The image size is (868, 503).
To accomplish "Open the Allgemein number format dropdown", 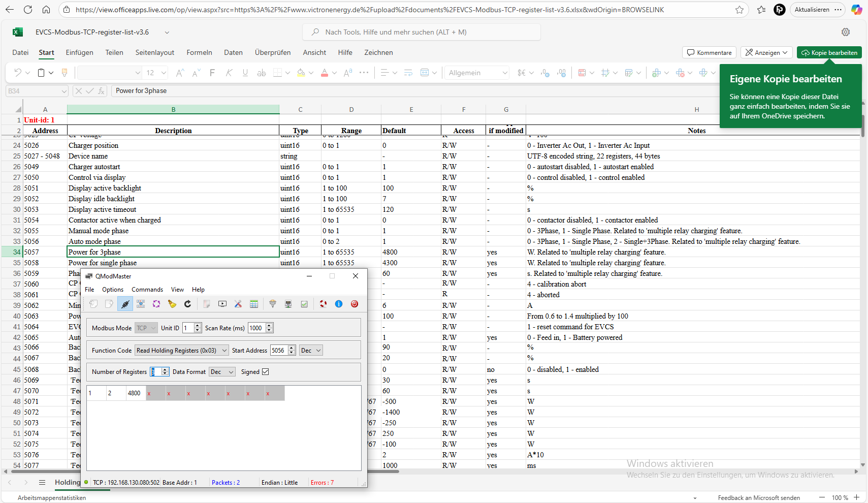I will 477,73.
